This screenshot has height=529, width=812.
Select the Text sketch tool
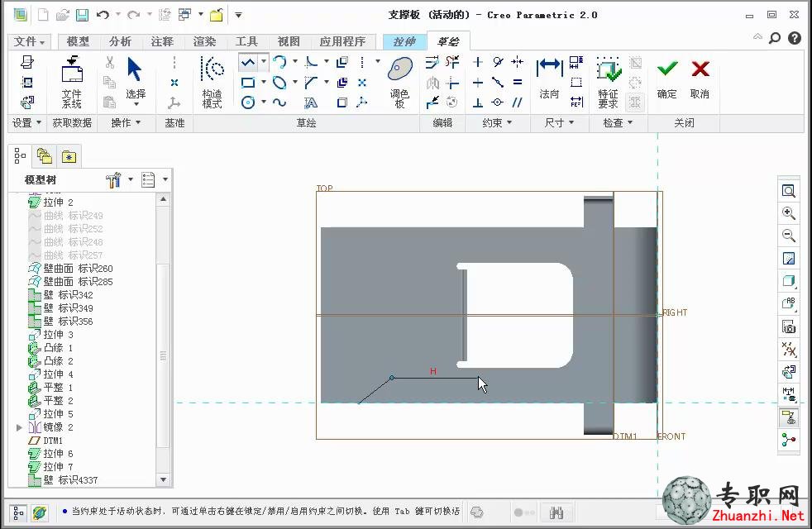311,102
